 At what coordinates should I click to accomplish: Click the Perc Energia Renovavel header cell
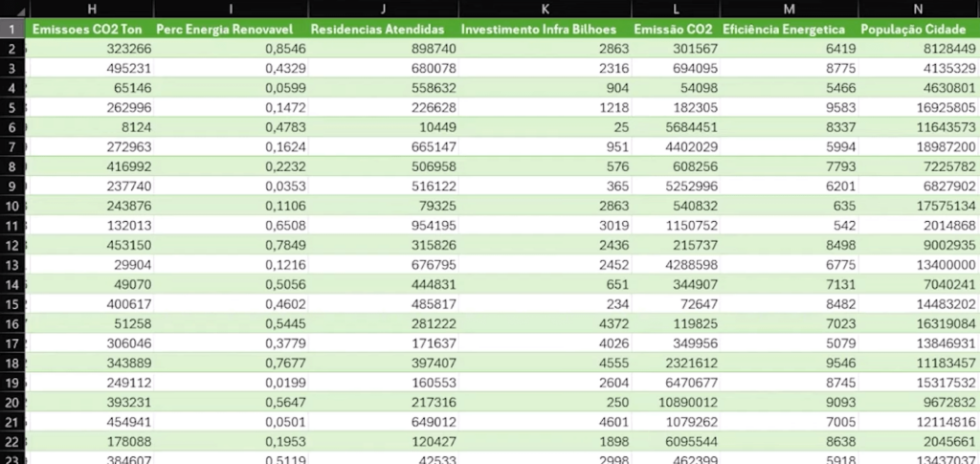point(231,29)
